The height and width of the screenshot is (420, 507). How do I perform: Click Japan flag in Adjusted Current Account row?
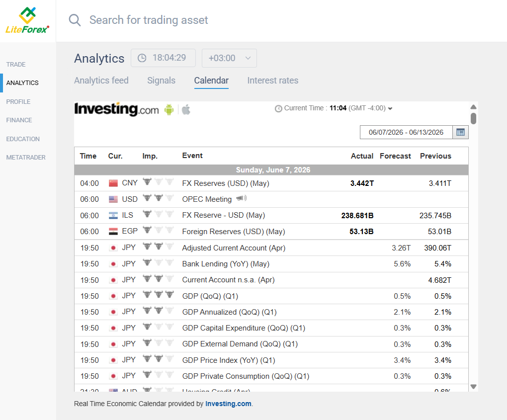113,248
